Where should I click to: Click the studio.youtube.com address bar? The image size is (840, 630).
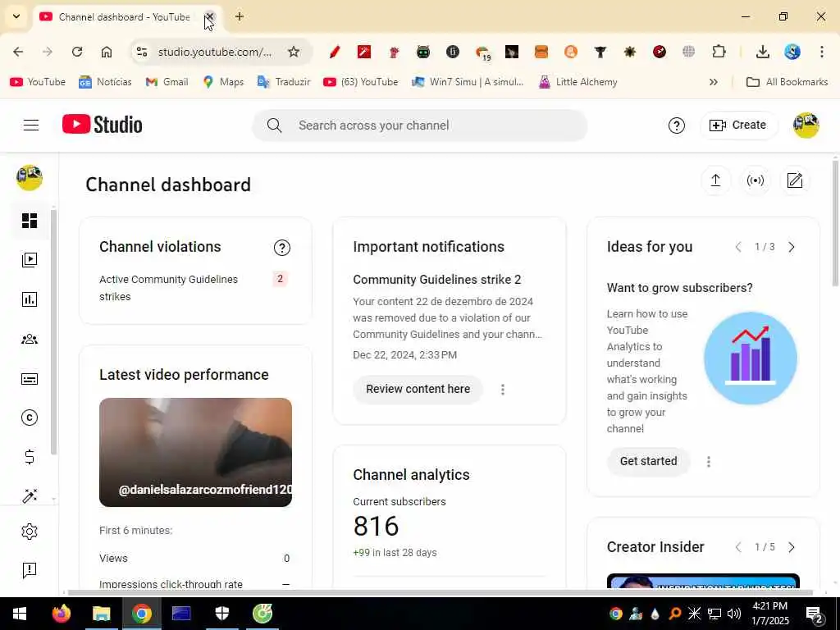tap(215, 52)
